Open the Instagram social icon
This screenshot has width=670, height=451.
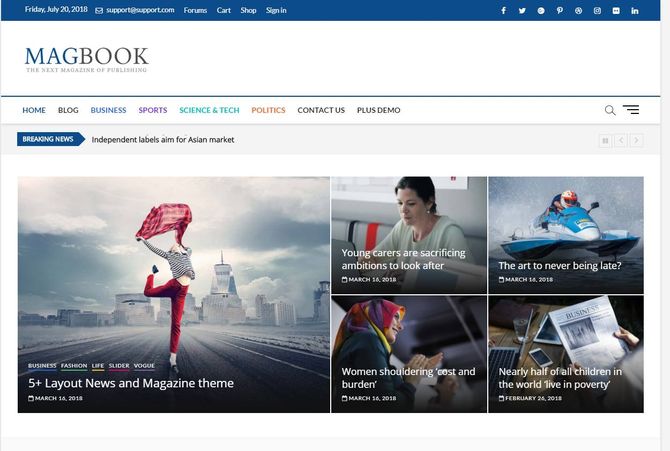[597, 10]
